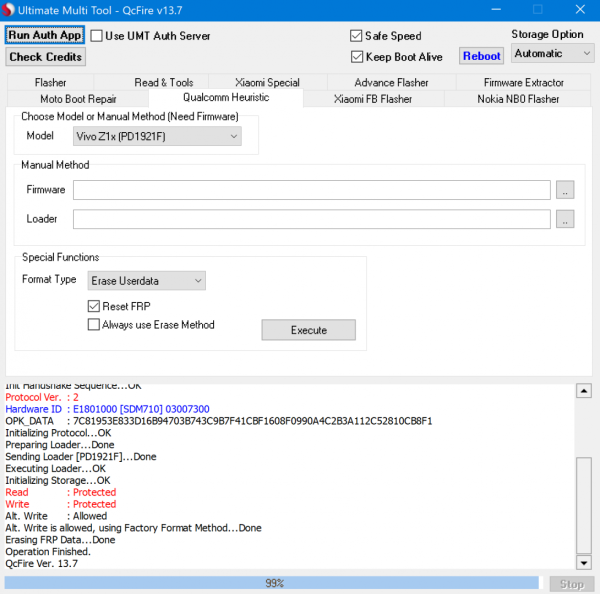Click the Alt. Write : Allowed log line
Image resolution: width=600 pixels, height=594 pixels.
pyautogui.click(x=56, y=516)
